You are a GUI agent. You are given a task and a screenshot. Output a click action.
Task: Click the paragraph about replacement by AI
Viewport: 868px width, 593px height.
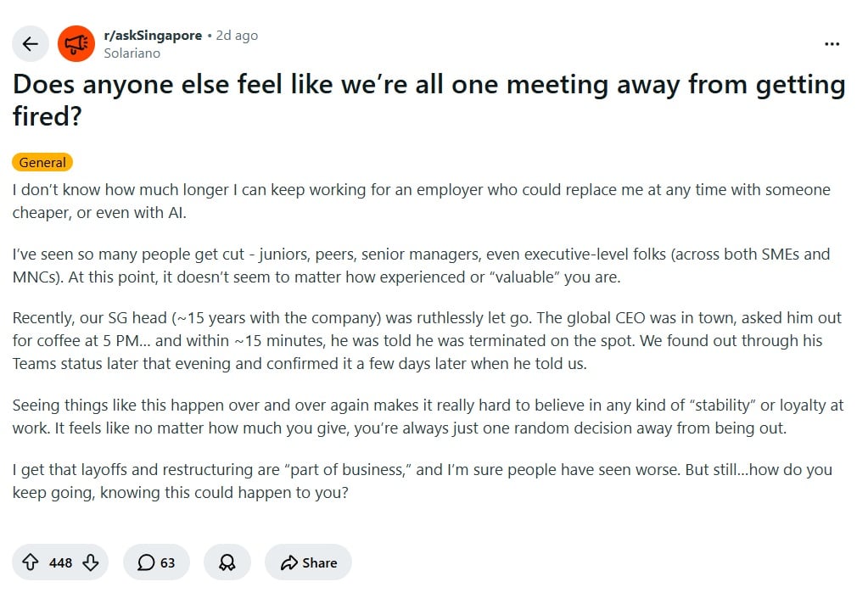421,200
